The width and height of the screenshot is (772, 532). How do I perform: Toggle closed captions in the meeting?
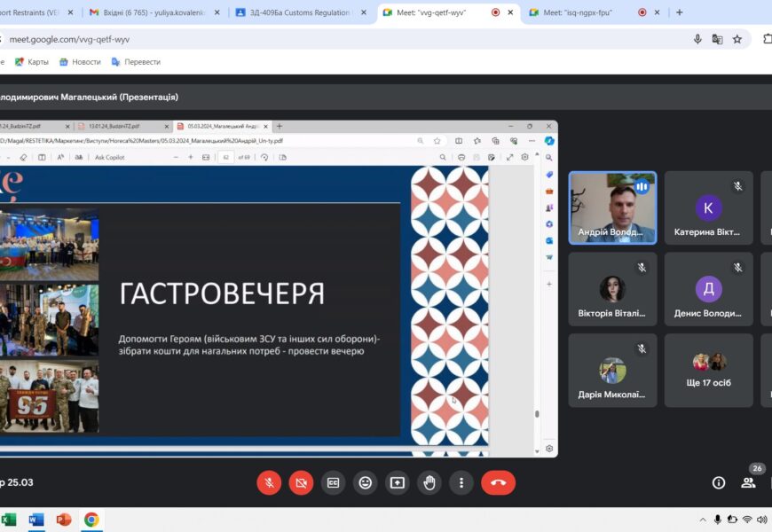[x=333, y=482]
